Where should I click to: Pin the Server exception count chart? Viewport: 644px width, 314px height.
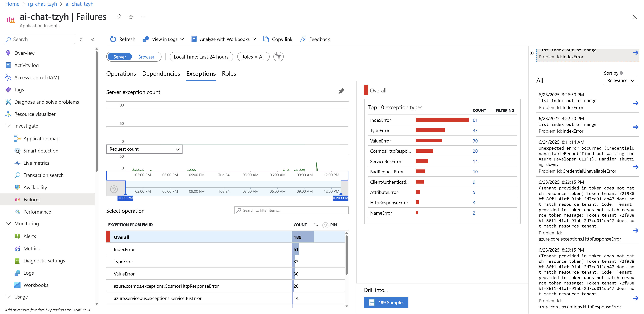(341, 91)
